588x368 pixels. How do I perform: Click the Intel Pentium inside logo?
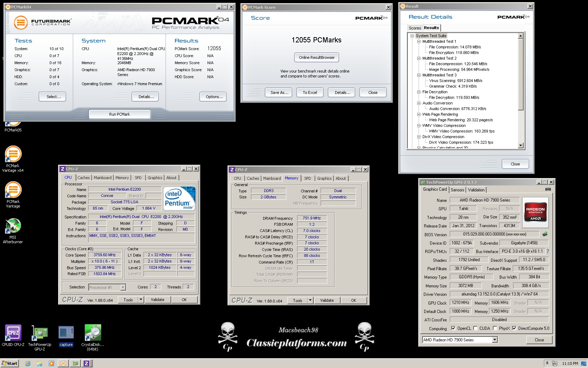179,198
